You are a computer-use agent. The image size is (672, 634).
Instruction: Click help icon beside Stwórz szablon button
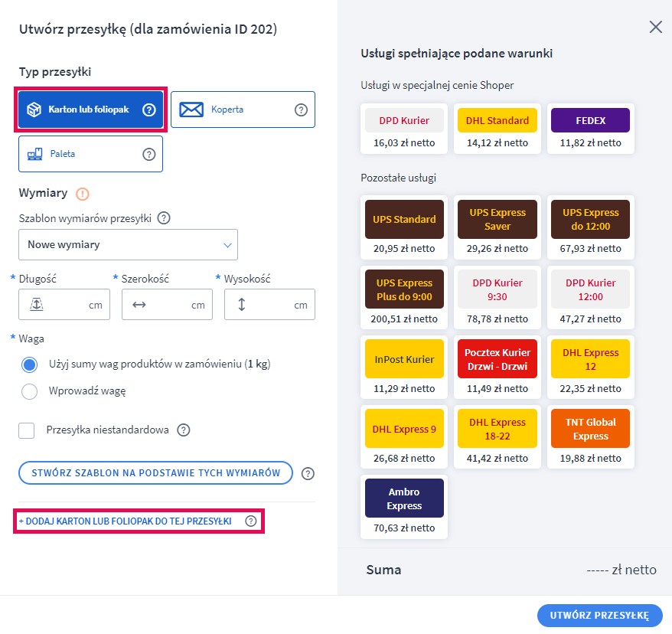click(x=308, y=474)
